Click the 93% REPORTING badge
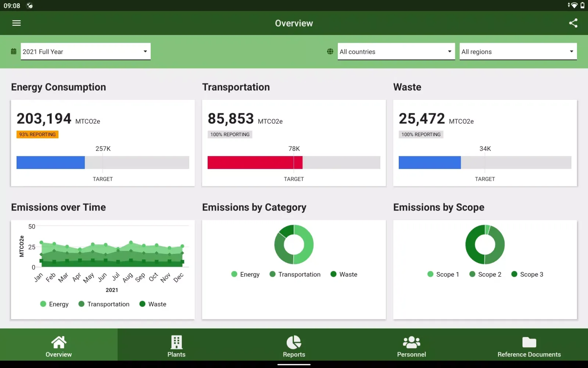This screenshot has height=368, width=588. (37, 134)
